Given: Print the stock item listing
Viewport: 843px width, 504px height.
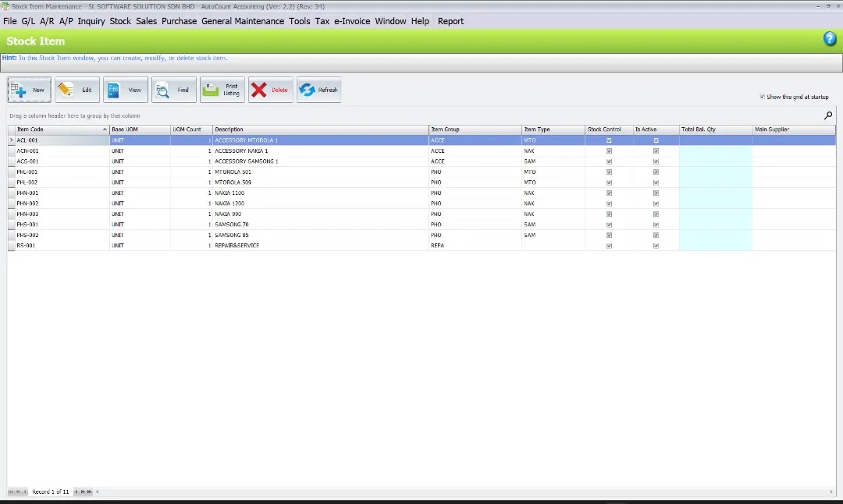Looking at the screenshot, I should pyautogui.click(x=222, y=89).
